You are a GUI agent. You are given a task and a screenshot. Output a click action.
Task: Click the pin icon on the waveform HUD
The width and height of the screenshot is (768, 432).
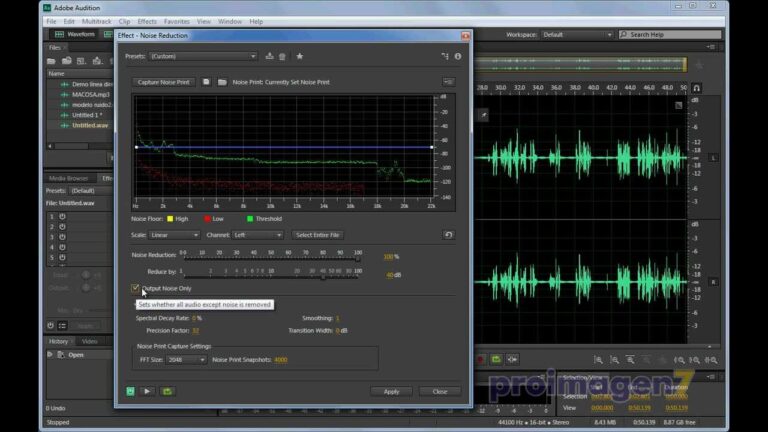tap(483, 115)
